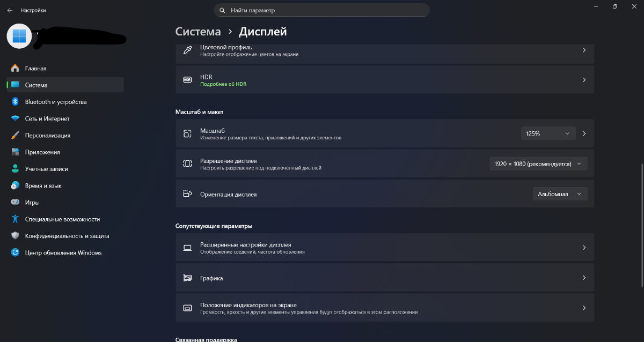Screen dimensions: 644x342
Task: Go to Главная in the sidebar
Action: pyautogui.click(x=36, y=69)
